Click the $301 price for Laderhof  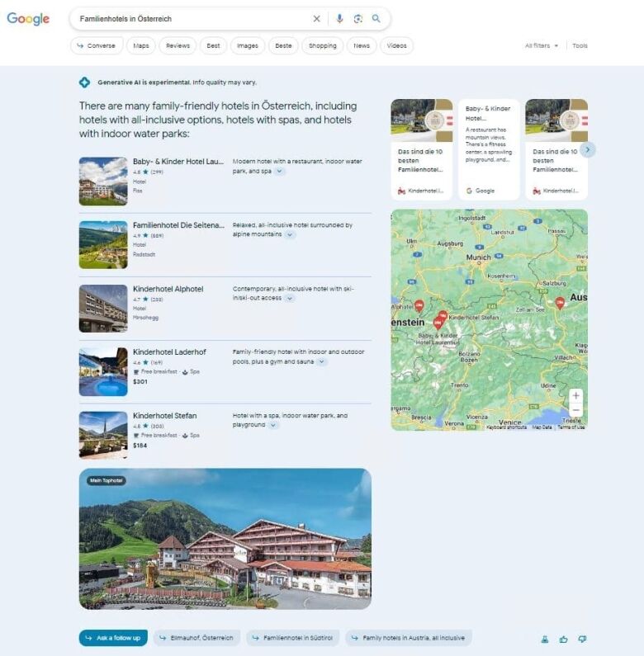(140, 381)
